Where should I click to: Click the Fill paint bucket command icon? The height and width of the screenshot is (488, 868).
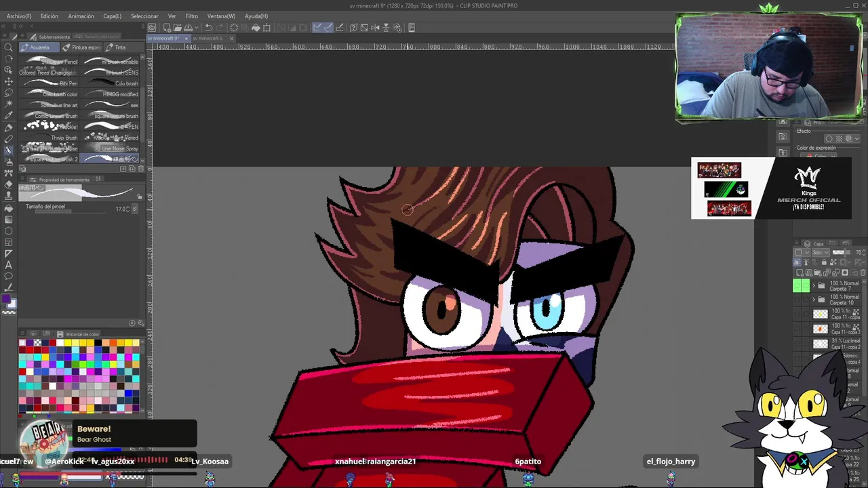click(x=256, y=28)
